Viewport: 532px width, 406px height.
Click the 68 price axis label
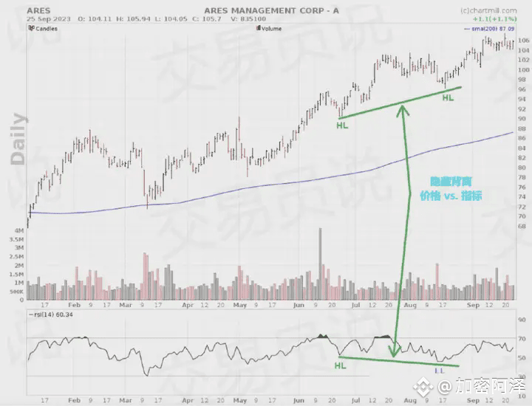[x=522, y=226]
